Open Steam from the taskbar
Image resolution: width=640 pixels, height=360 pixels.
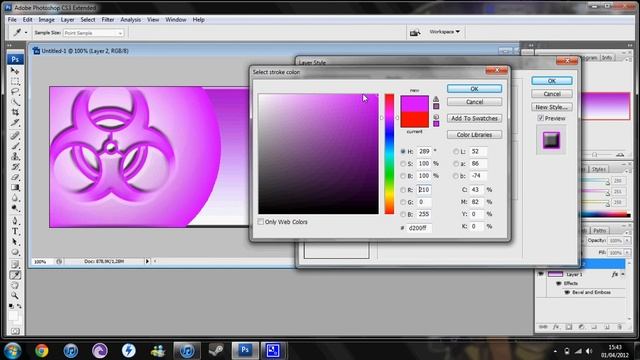[216, 350]
